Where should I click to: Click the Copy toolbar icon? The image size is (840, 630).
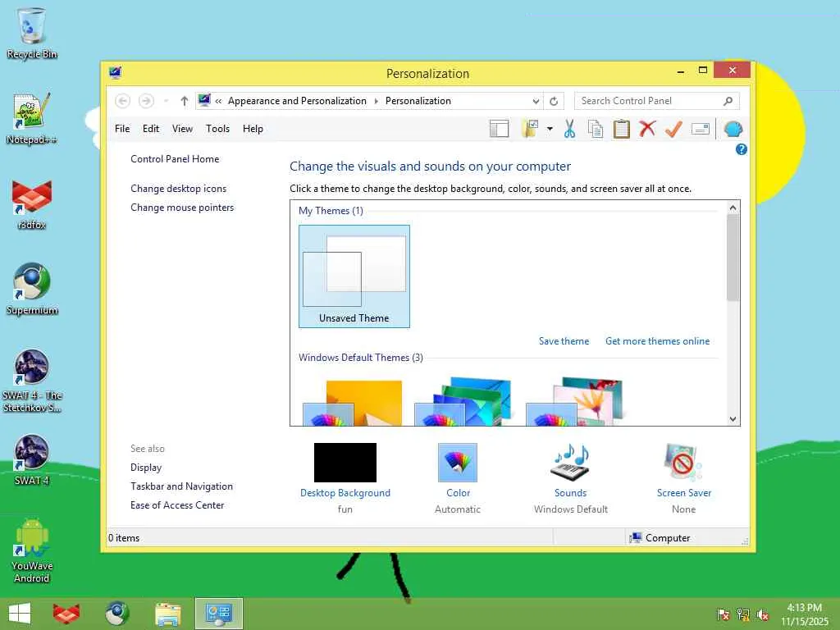coord(596,129)
